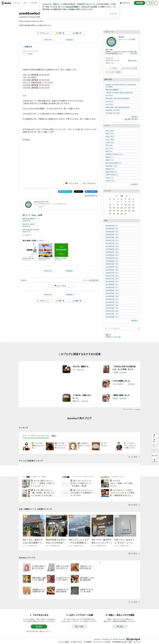The height and width of the screenshot is (644, 159).
Task: Open 人気ブログ in the header
Action: pos(125,3)
